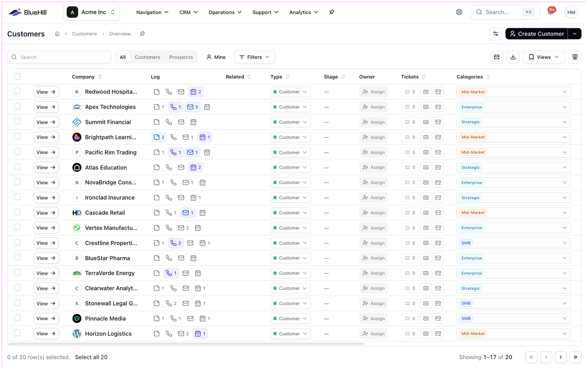Log an email for BlueStar Pharma
The width and height of the screenshot is (588, 368).
[181, 258]
